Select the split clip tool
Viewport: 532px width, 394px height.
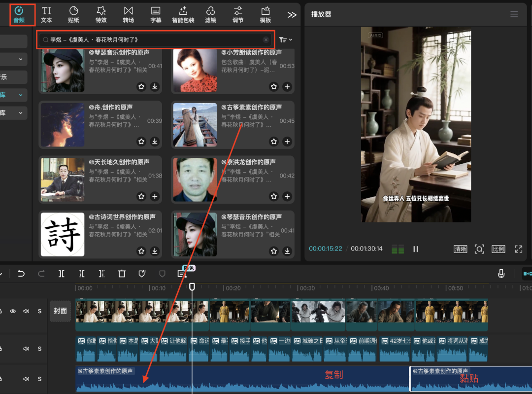tap(62, 274)
